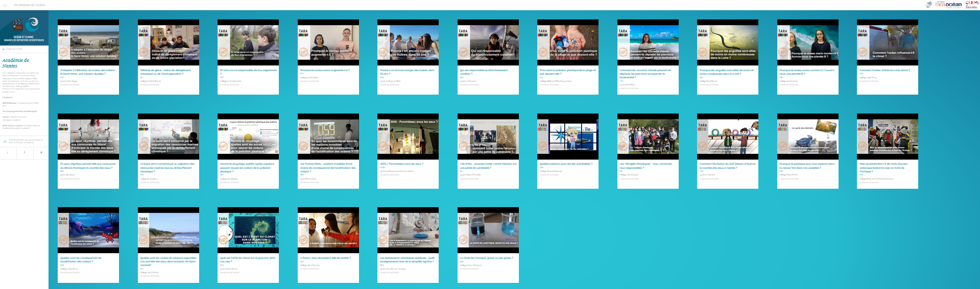The image size is (980, 289).
Task: Open the productions inventory link in sidebar
Action: click(x=26, y=141)
